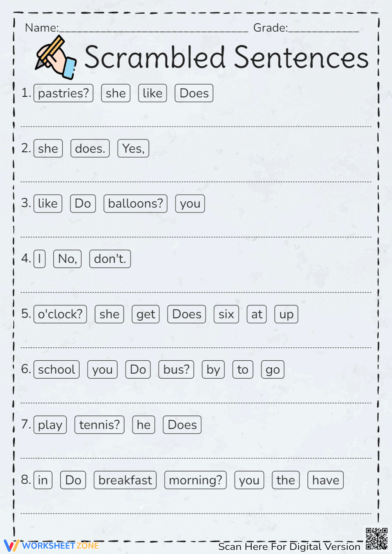Click the QR code image
Image resolution: width=392 pixels, height=554 pixels.
coord(376,539)
